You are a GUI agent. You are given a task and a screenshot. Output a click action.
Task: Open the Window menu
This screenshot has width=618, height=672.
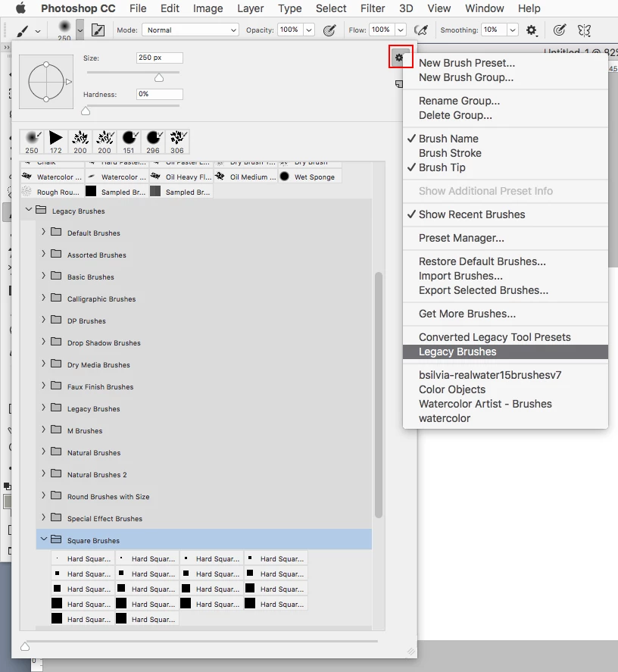484,8
